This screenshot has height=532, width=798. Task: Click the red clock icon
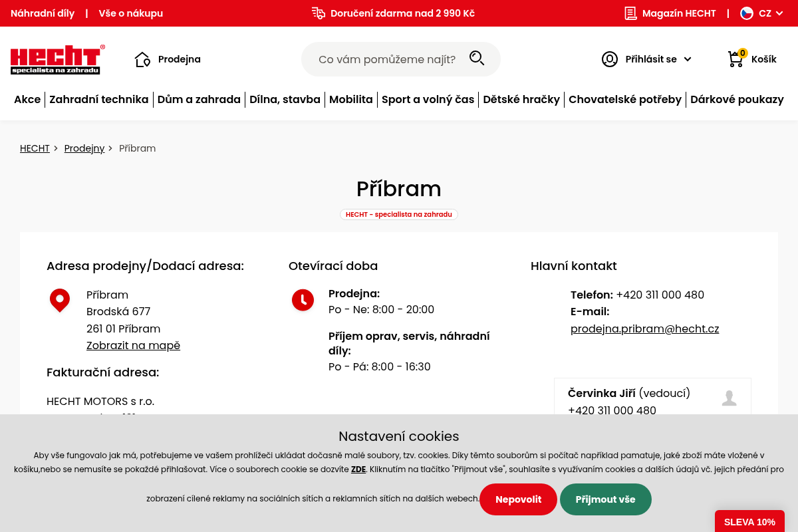303,300
